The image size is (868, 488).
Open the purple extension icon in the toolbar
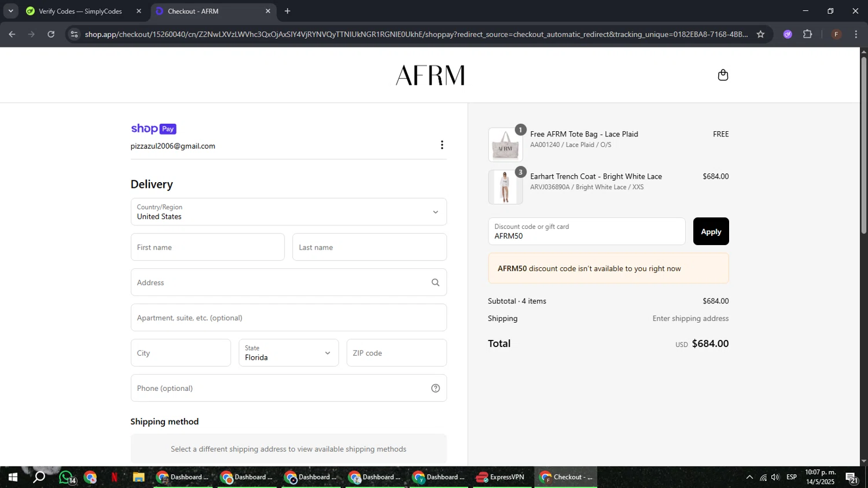(788, 34)
